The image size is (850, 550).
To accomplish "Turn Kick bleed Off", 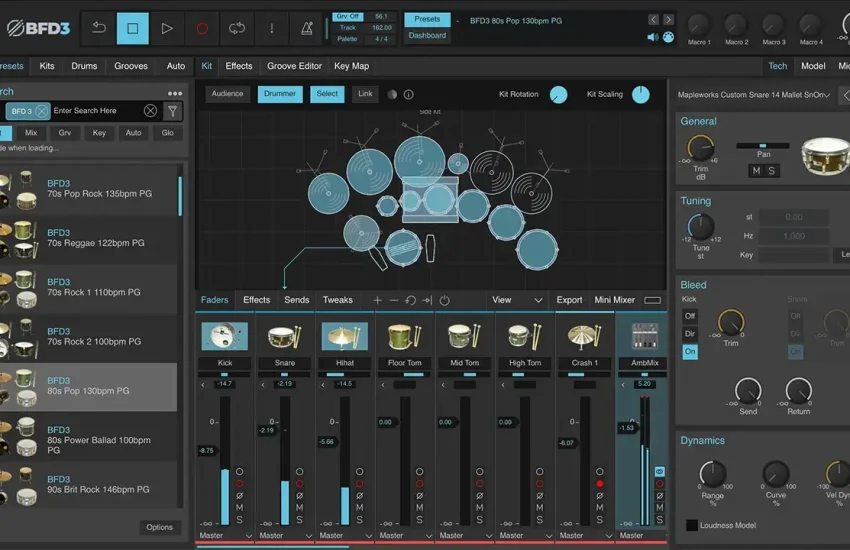I will click(x=690, y=316).
